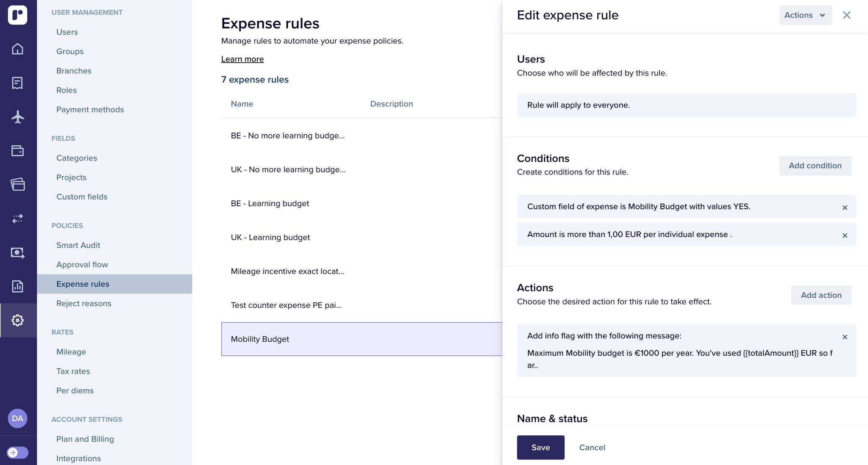Open the home dashboard icon

click(x=17, y=49)
